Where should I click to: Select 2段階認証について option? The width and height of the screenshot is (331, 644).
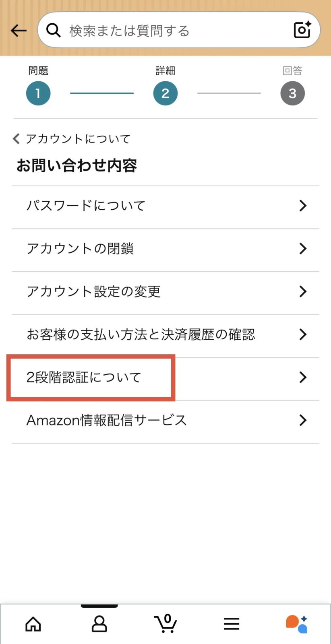coord(84,378)
